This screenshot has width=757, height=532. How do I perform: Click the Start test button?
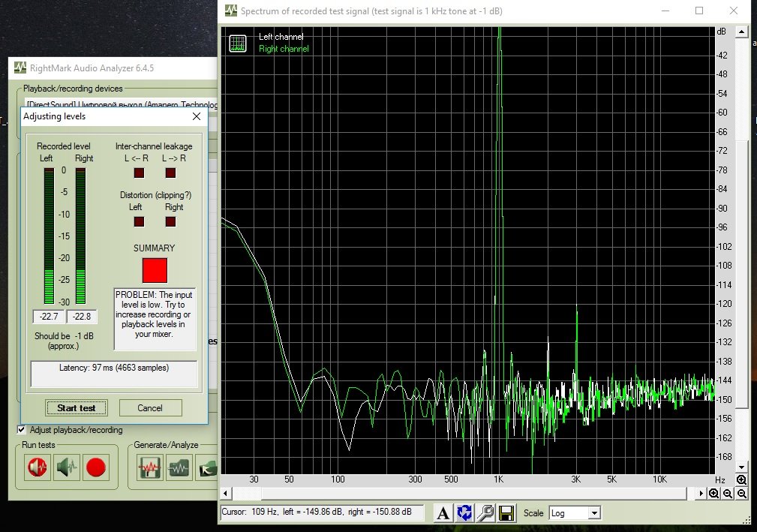pos(77,407)
